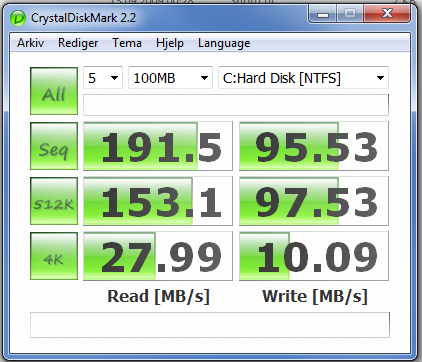
Task: Click the 512K read result 153.1
Action: (158, 201)
